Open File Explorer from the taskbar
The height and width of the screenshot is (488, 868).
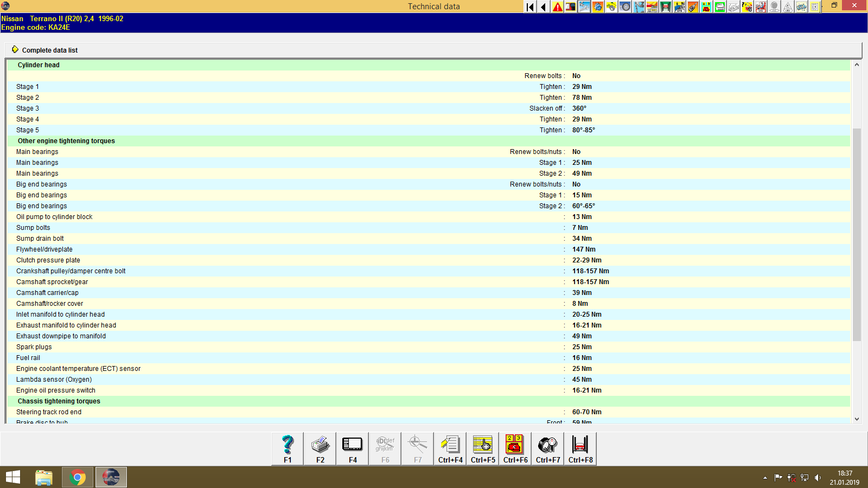(44, 477)
